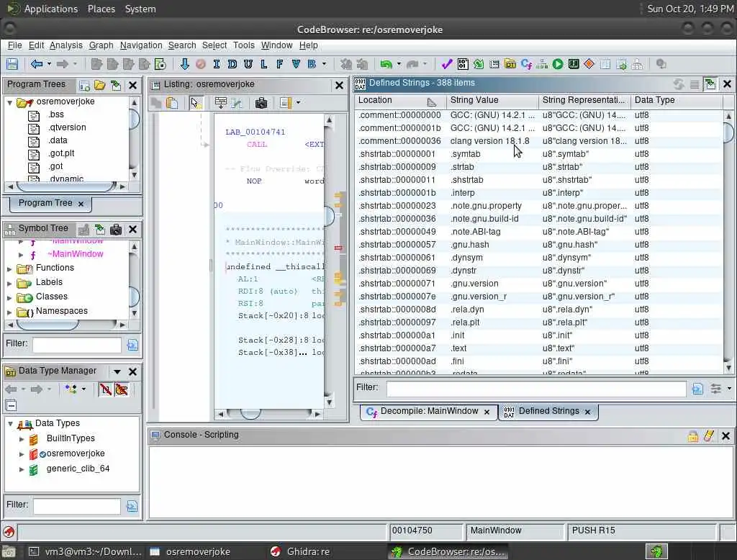Switch to Decompile: MainWindow tab
The height and width of the screenshot is (560, 737).
click(x=429, y=412)
